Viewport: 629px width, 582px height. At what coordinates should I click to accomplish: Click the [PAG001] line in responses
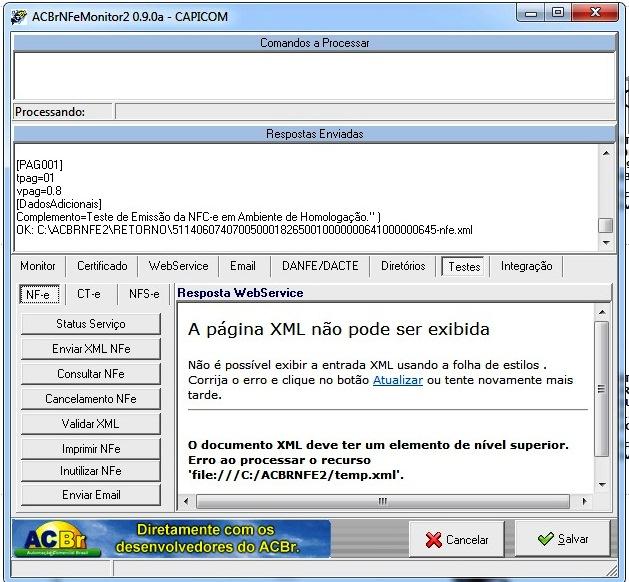[39, 165]
